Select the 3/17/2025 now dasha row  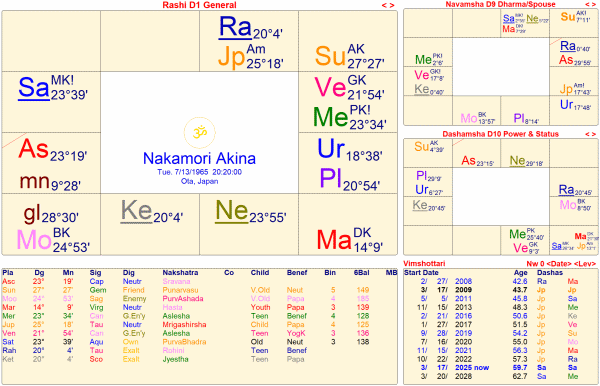coord(500,368)
